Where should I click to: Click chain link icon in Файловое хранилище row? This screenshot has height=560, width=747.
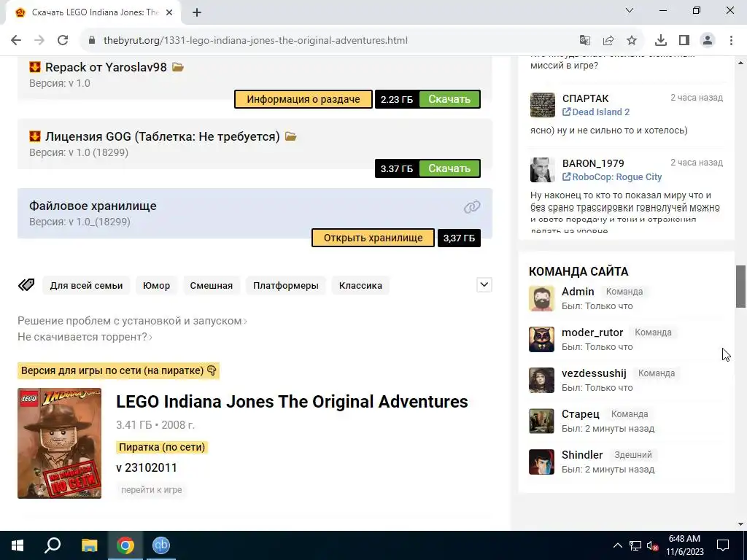472,206
